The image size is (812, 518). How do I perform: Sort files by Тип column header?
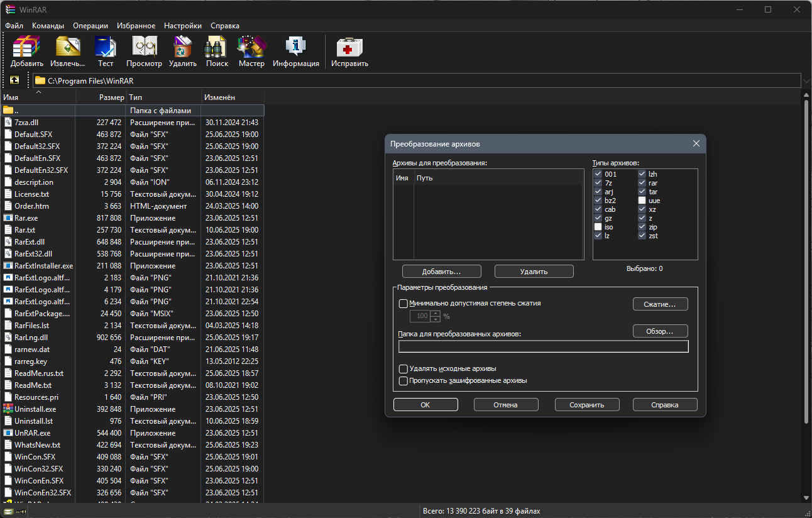point(164,97)
